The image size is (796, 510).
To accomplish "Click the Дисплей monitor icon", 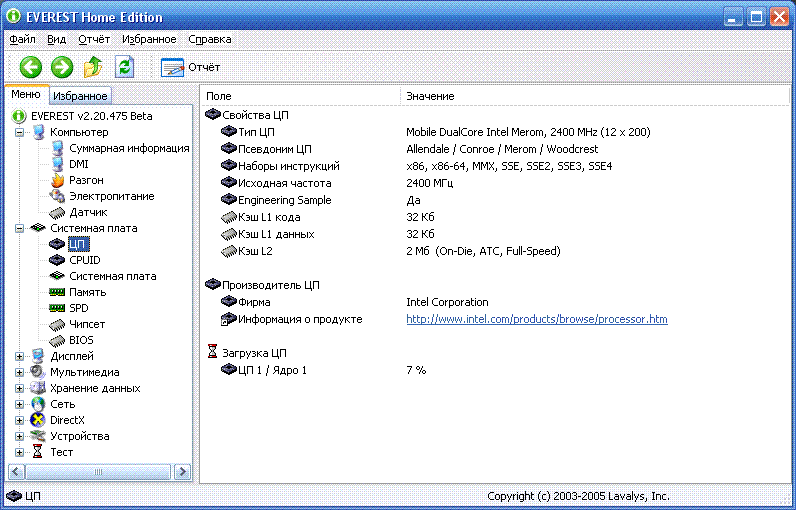I will (38, 356).
